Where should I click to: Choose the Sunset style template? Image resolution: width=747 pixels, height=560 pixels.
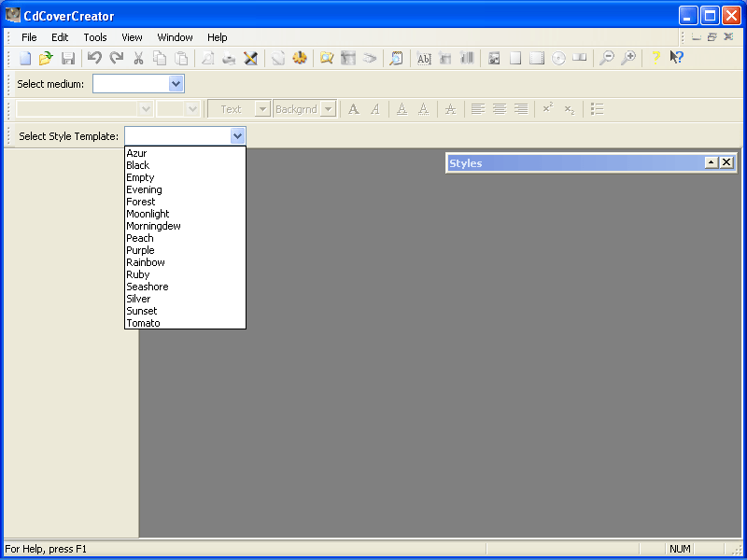(185, 311)
